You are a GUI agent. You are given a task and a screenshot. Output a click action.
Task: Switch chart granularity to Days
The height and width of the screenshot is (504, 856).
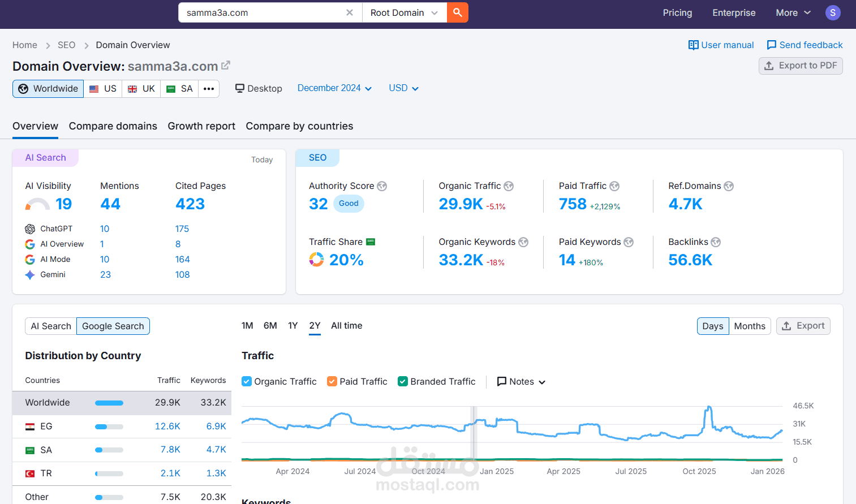point(713,326)
